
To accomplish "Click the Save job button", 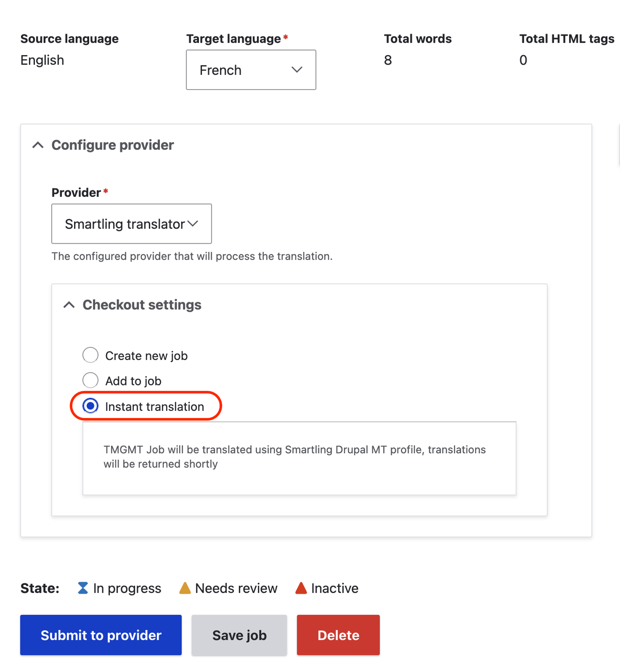I will pos(239,635).
